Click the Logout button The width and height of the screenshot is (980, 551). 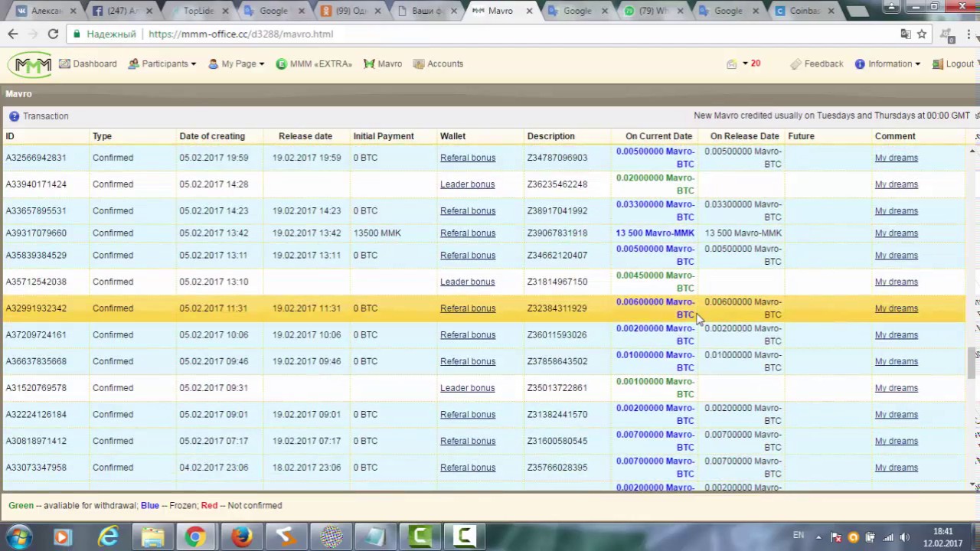coord(953,64)
